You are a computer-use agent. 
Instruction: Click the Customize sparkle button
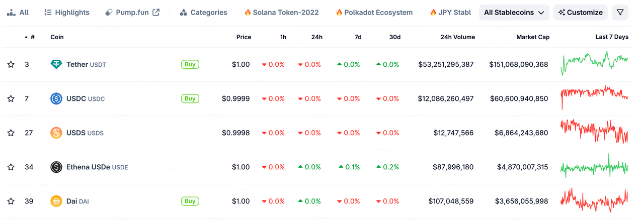coord(580,13)
